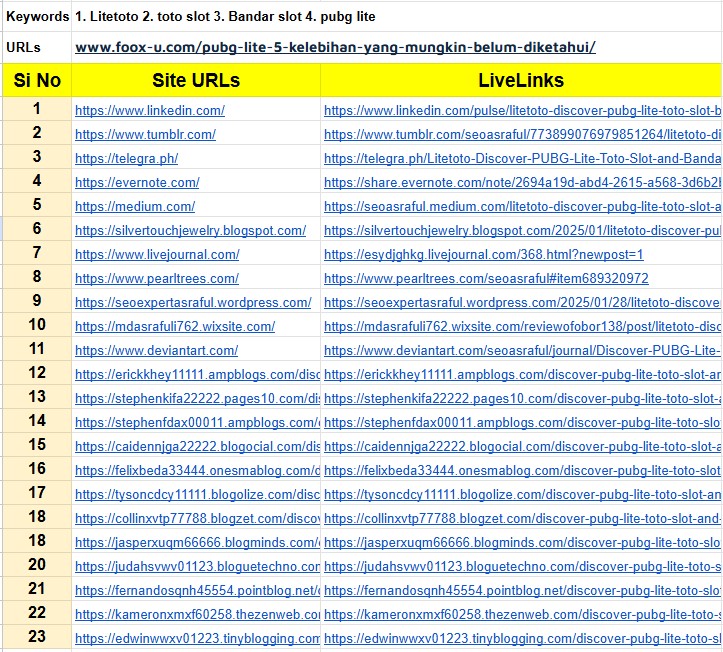Open the seoexpertasraful.wordpress.com/2025/01/28 live link
Image resolution: width=723 pixels, height=652 pixels.
pos(522,302)
